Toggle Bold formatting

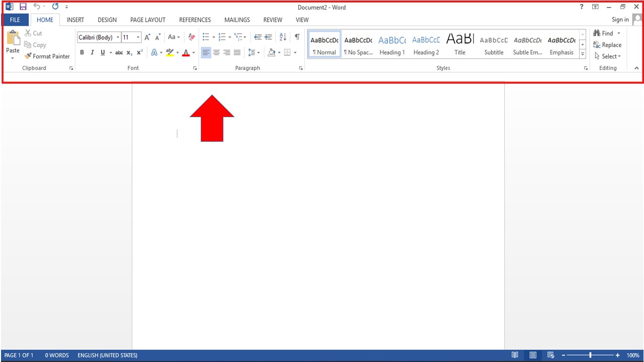point(82,52)
